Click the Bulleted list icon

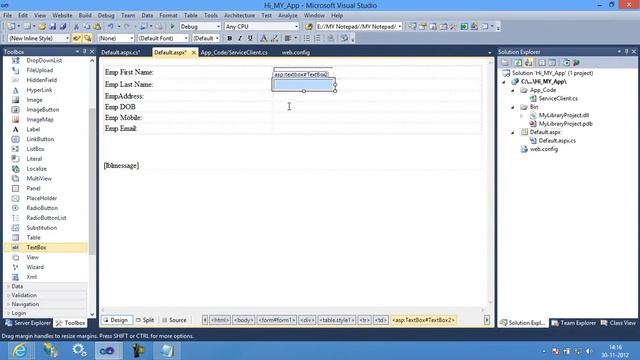(x=307, y=38)
